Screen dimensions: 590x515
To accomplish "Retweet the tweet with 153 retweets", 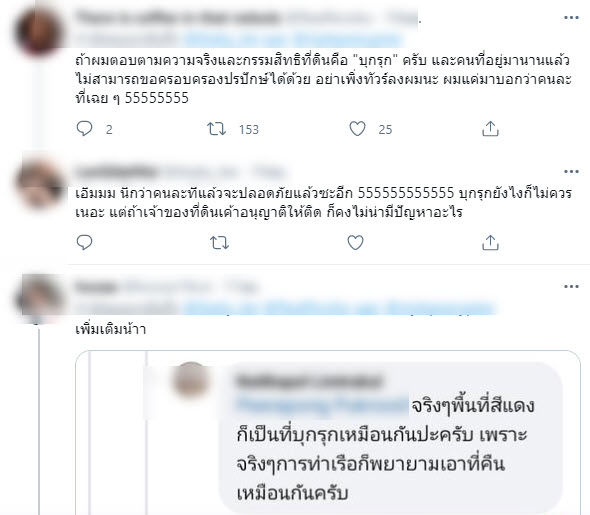I will coord(216,129).
